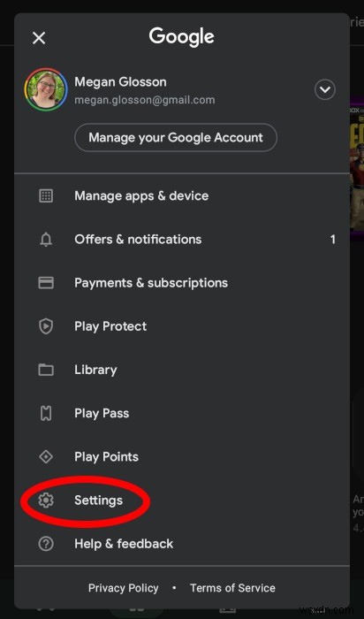Screen dimensions: 364x619
Task: Click the Settings gear icon
Action: pyautogui.click(x=46, y=501)
